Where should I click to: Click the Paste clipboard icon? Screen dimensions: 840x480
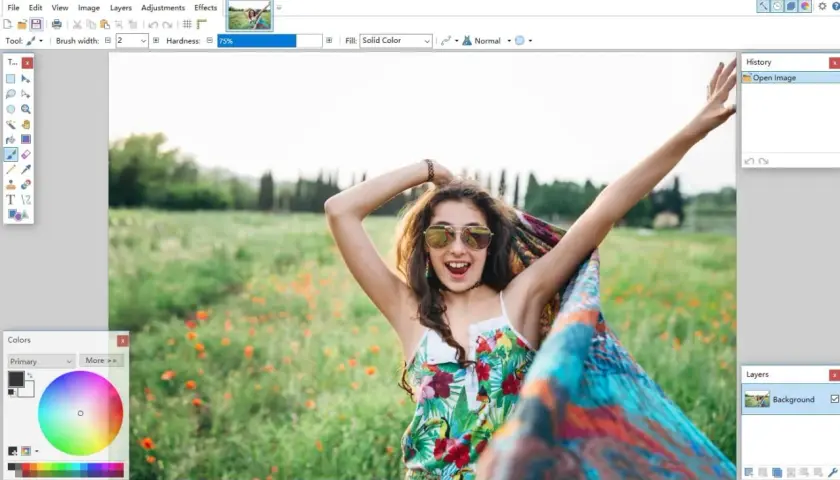[x=105, y=24]
